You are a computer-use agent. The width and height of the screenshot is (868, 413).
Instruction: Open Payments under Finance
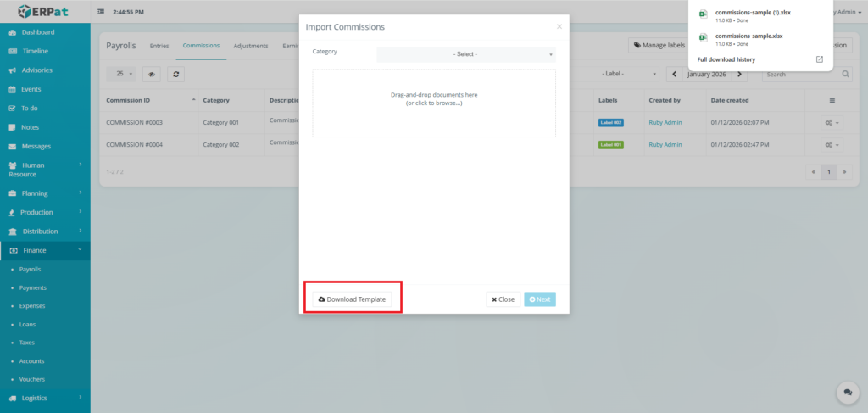[x=33, y=287]
